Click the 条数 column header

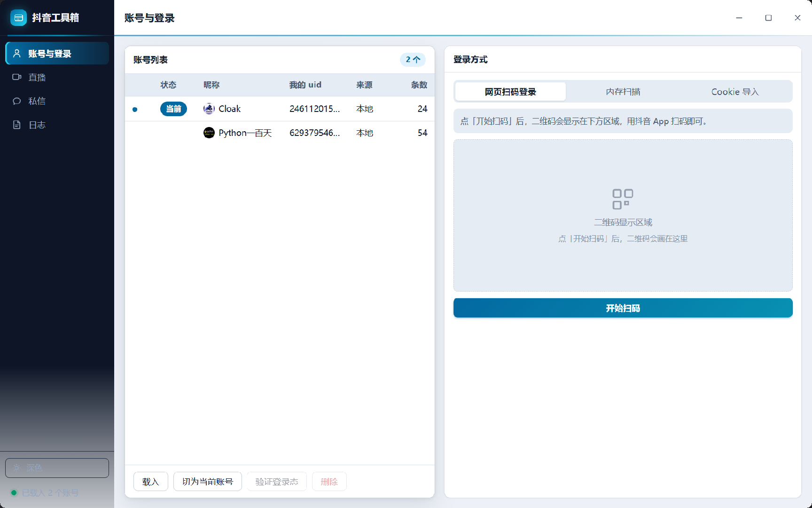point(419,85)
